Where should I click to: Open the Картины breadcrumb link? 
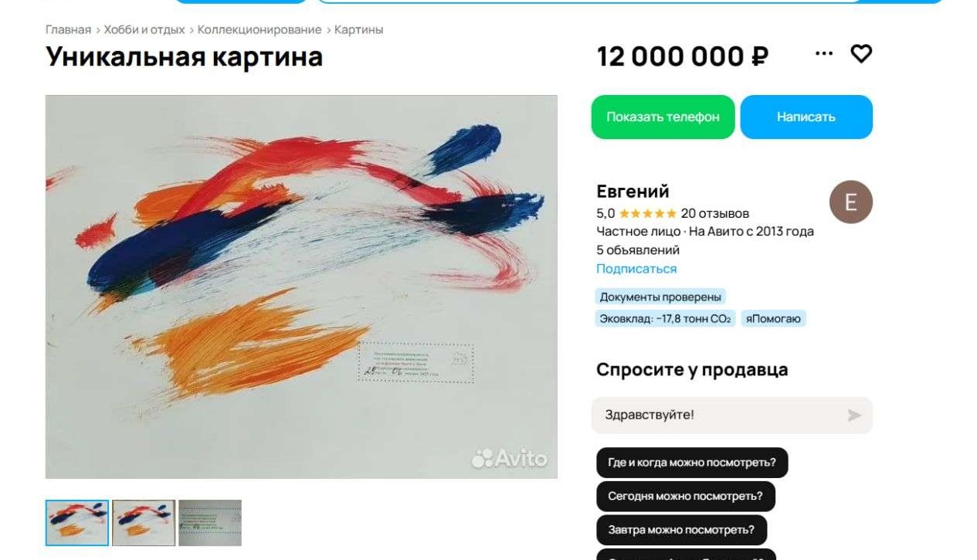[x=358, y=29]
